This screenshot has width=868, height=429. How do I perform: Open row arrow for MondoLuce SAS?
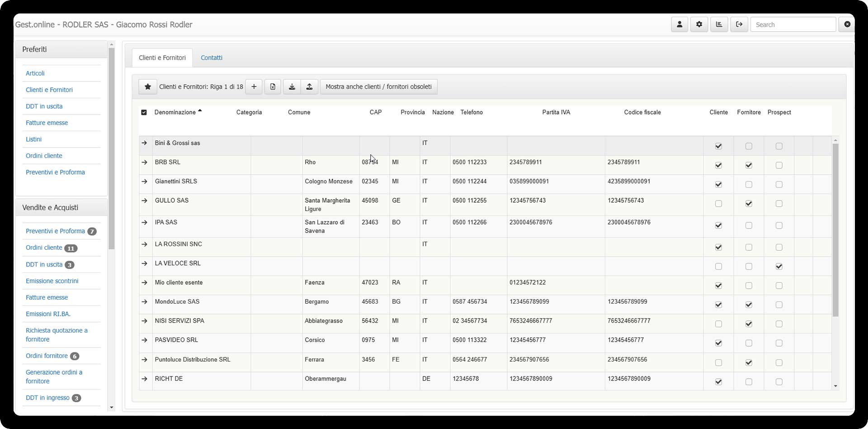(x=145, y=302)
